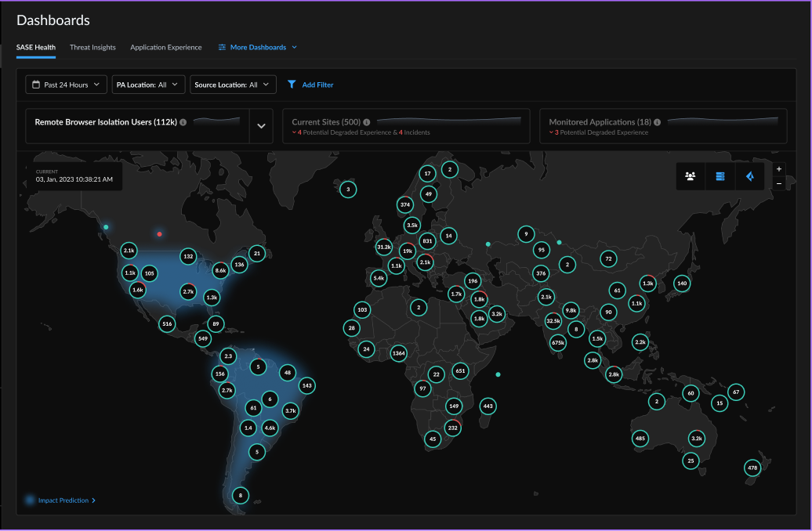Screen dimensions: 812x531
Task: Expand the Remote Browser Isolation Users chevron
Action: (261, 126)
